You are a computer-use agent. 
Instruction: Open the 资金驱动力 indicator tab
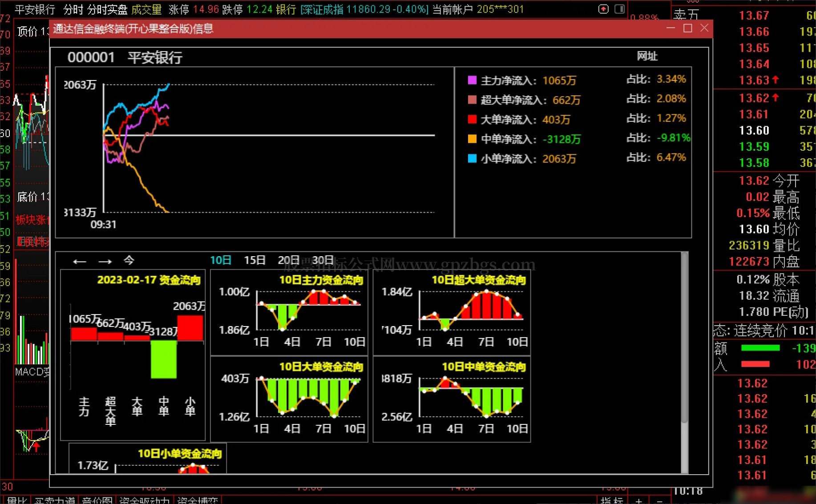click(145, 500)
